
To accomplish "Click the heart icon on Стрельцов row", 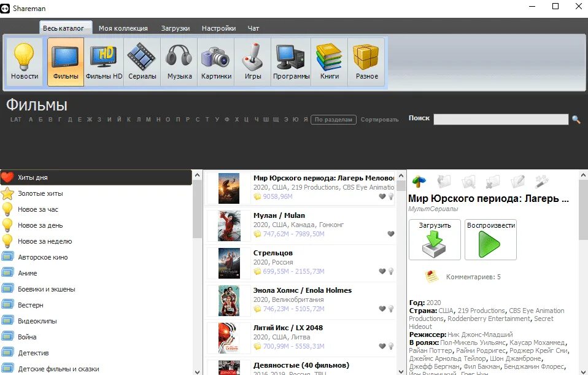I will click(382, 271).
